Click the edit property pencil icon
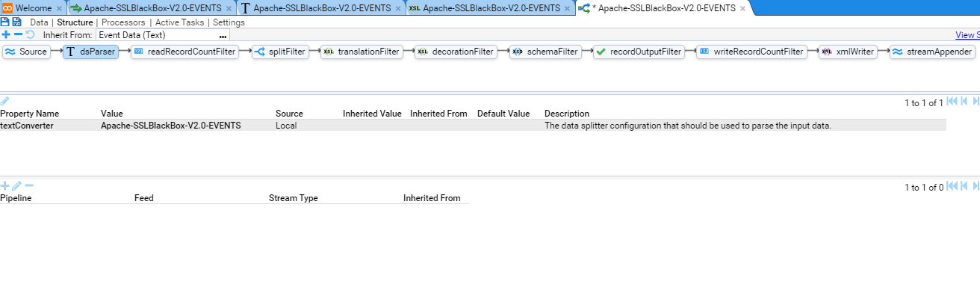The height and width of the screenshot is (299, 980). coord(5,101)
